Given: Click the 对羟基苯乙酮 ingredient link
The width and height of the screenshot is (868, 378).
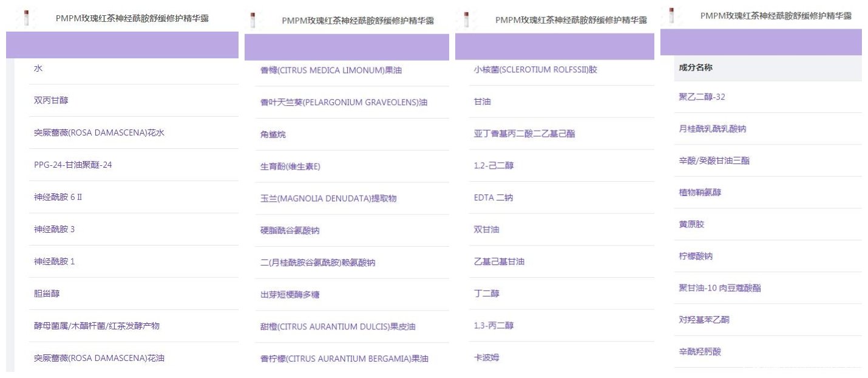Looking at the screenshot, I should (700, 320).
